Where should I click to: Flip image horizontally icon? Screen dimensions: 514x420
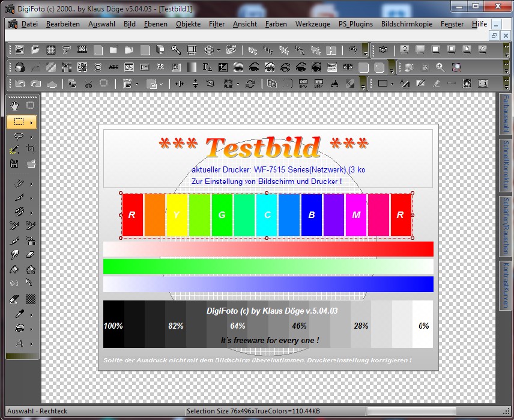180,84
